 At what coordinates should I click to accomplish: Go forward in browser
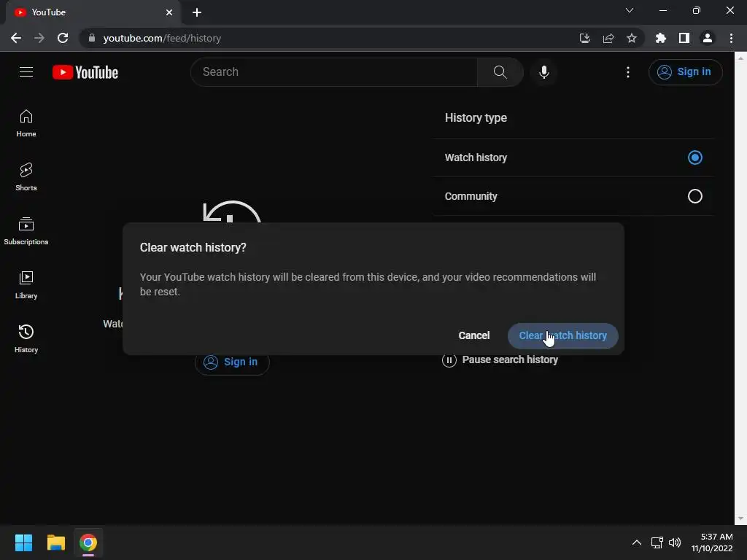point(39,38)
